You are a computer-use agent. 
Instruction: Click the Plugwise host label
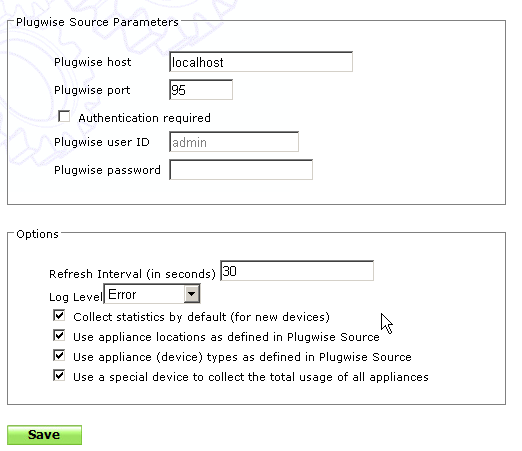pyautogui.click(x=93, y=62)
